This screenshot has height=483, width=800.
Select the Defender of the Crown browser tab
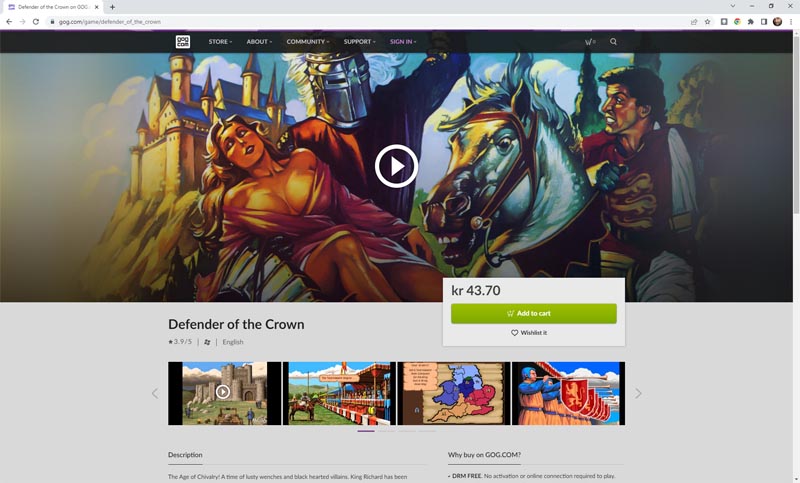[x=53, y=7]
